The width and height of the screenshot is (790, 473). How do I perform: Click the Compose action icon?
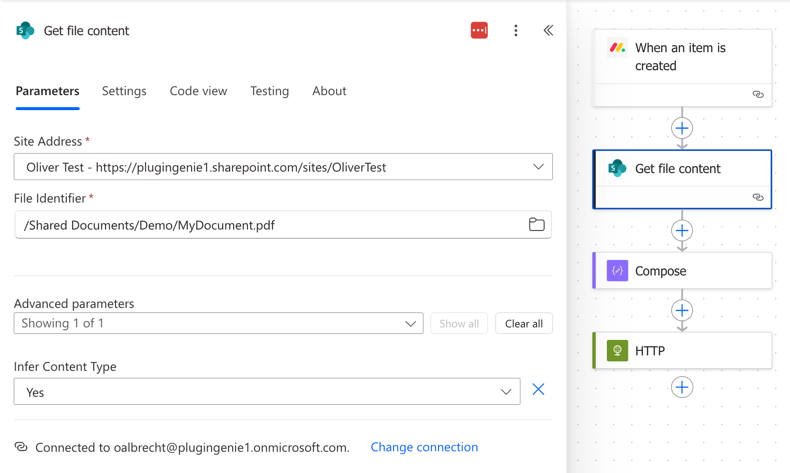click(x=617, y=271)
